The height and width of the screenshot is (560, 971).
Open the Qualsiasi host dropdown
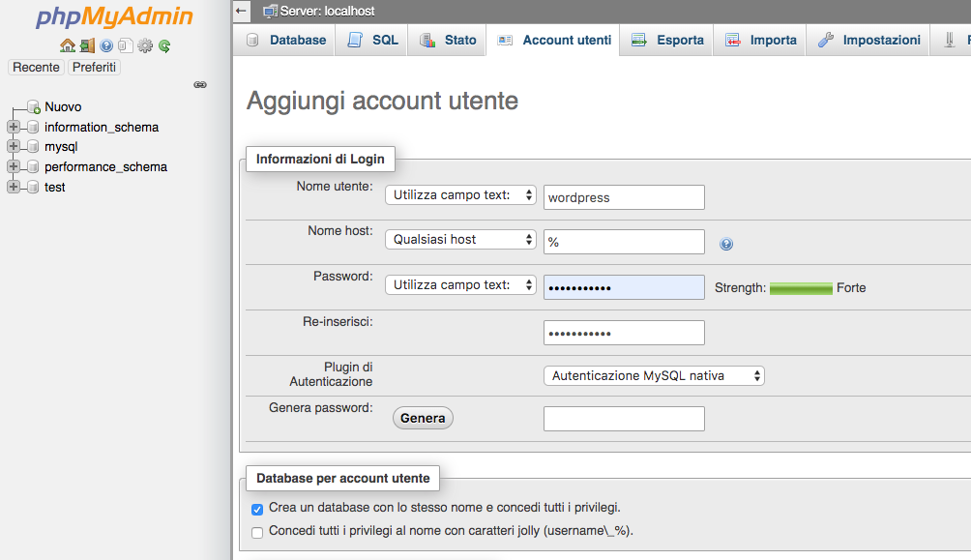pyautogui.click(x=460, y=241)
